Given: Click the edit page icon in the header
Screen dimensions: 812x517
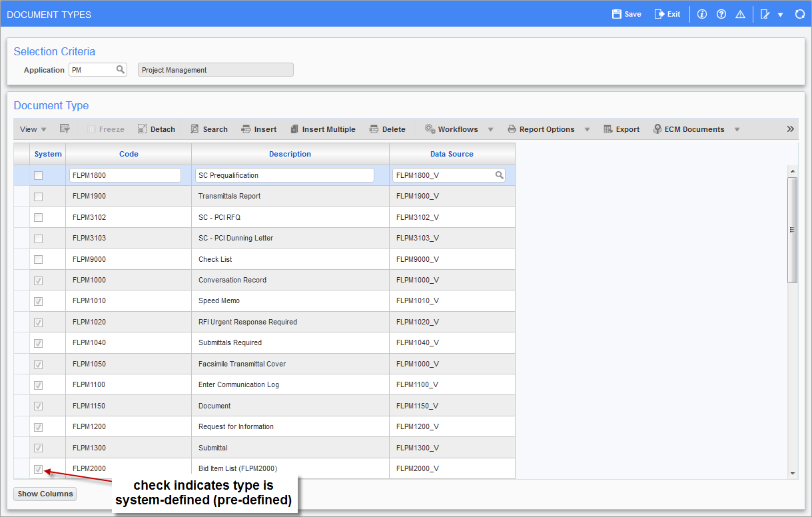Looking at the screenshot, I should (765, 14).
